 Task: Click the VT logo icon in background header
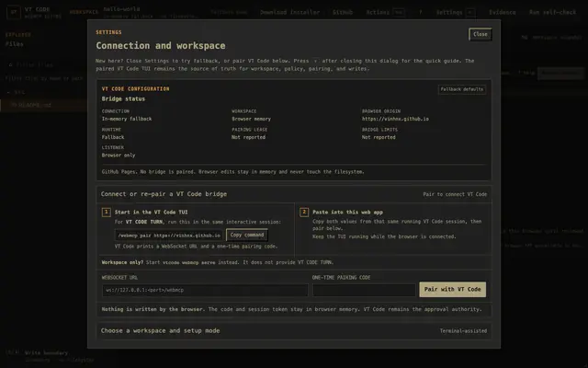(14, 12)
